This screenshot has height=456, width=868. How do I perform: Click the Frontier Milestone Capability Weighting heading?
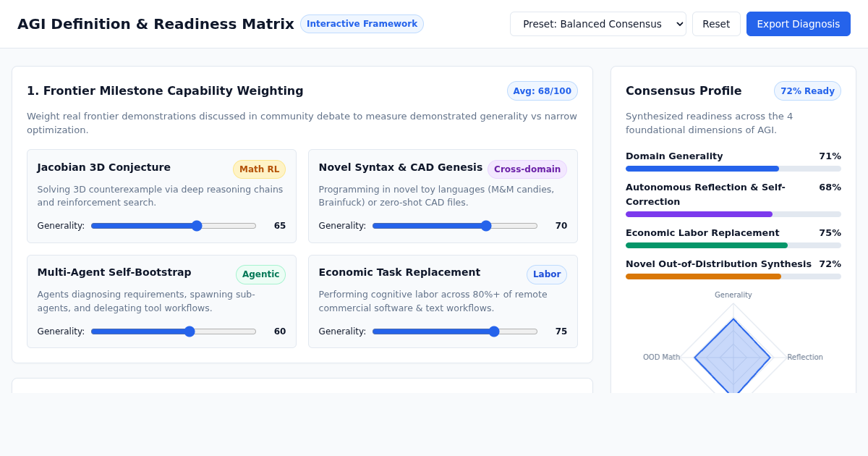165,91
